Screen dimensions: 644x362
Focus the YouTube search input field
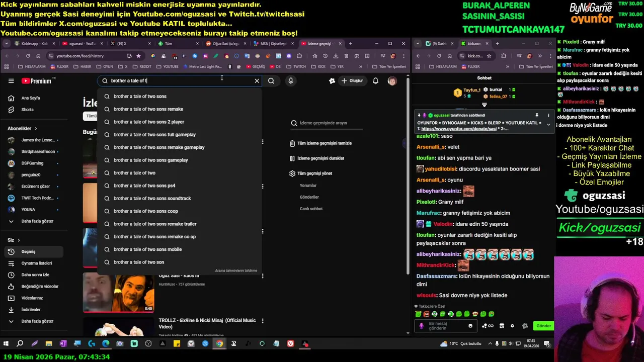click(x=179, y=80)
